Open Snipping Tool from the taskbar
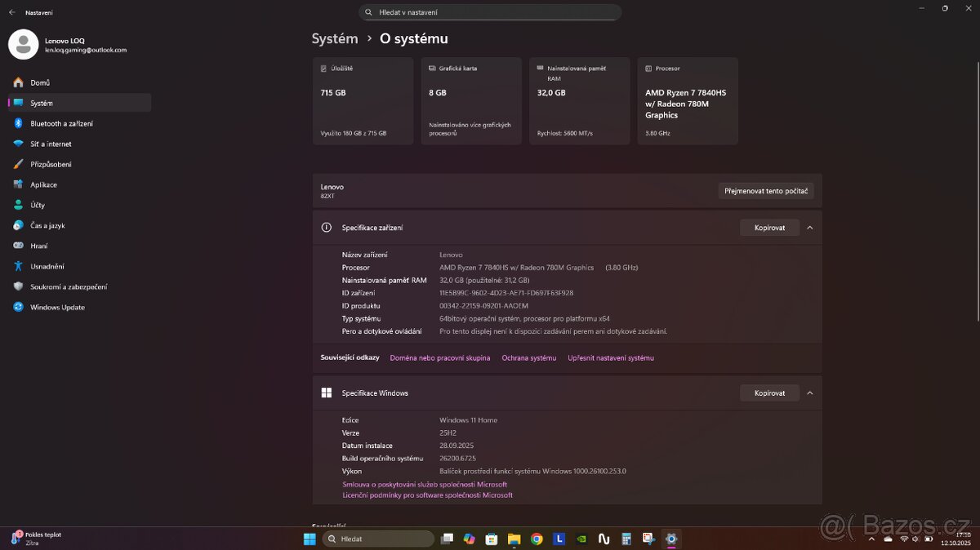This screenshot has height=550, width=980. click(648, 539)
